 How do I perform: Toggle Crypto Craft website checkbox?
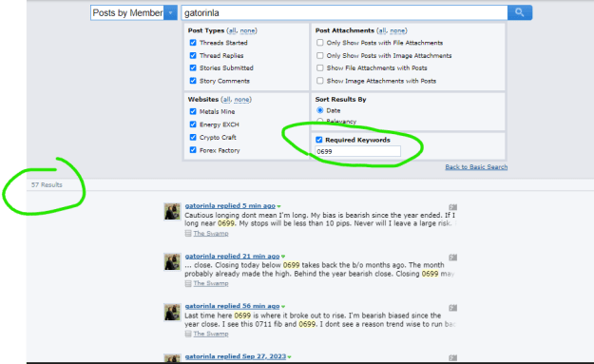pos(193,137)
